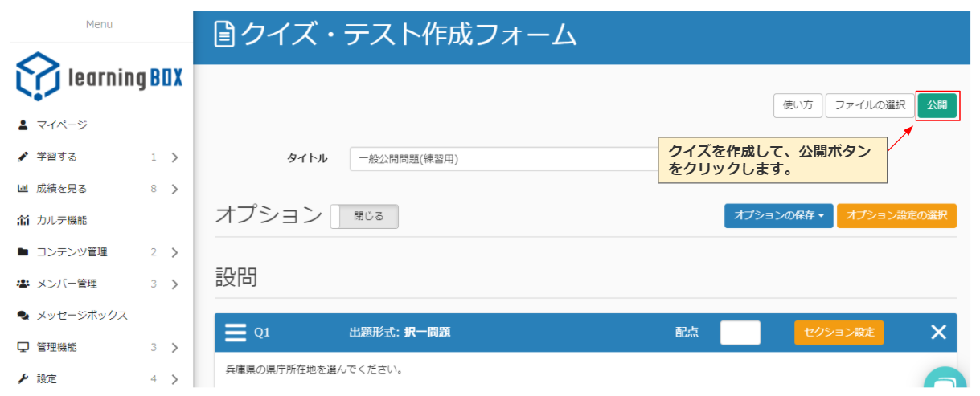Click the My Page person icon

pos(23,125)
